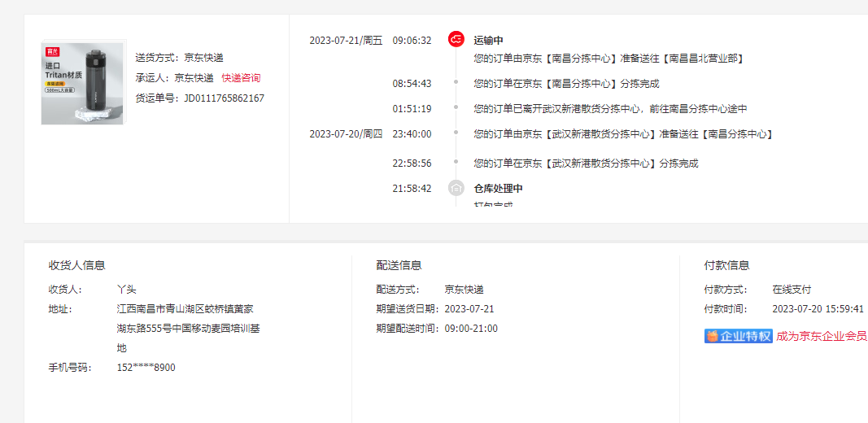Image resolution: width=868 pixels, height=423 pixels.
Task: Click the 21:58:42 timestamp
Action: 412,188
